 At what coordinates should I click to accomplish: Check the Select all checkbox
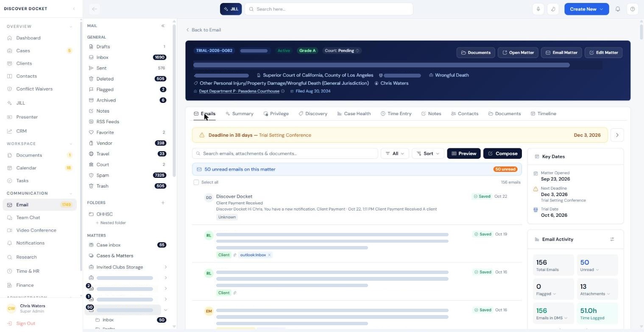pyautogui.click(x=196, y=183)
